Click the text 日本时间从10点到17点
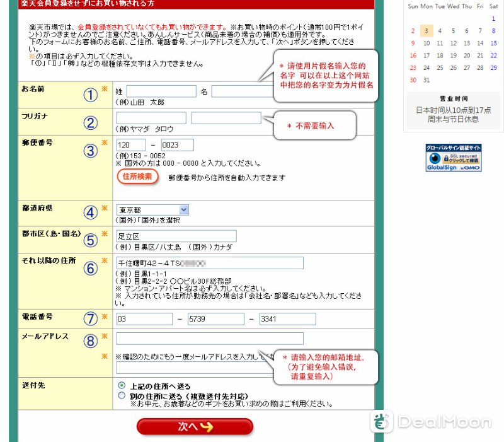The width and height of the screenshot is (504, 442). pos(454,110)
